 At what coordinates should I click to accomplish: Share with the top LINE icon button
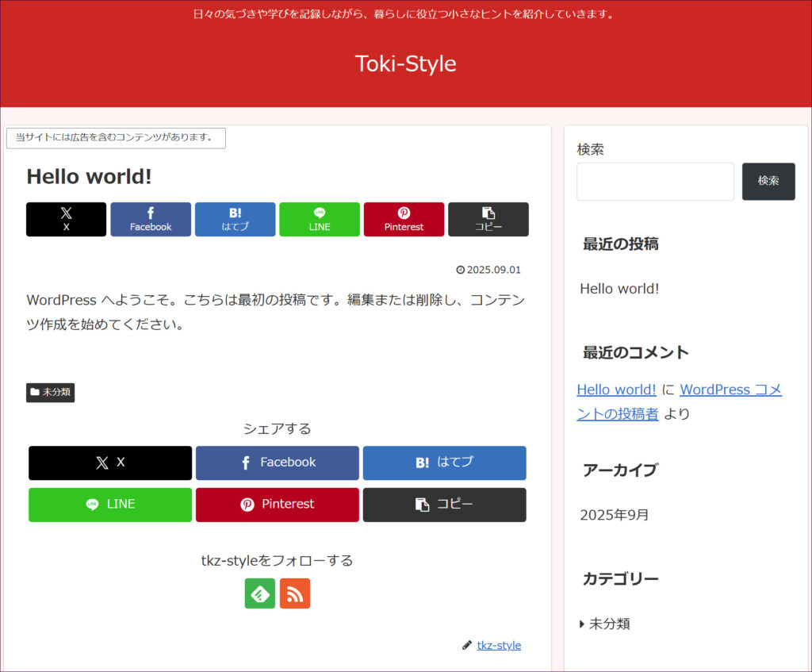320,219
